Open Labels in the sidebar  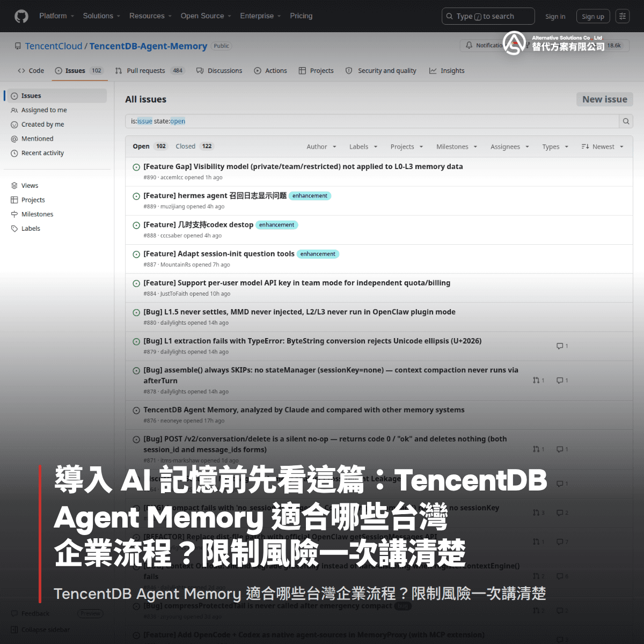click(x=31, y=229)
